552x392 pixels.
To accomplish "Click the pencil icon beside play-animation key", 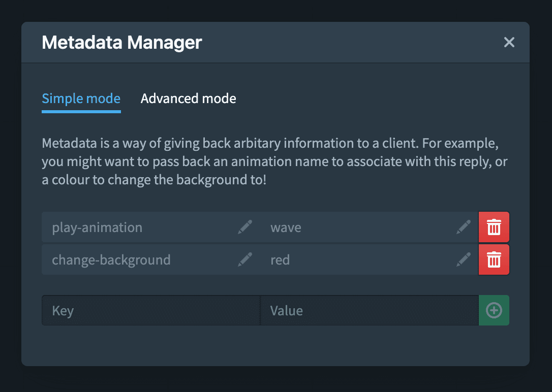I will tap(245, 227).
